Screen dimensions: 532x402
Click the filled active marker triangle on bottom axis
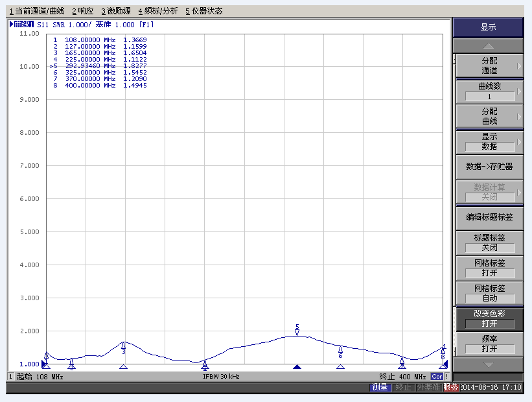point(297,367)
